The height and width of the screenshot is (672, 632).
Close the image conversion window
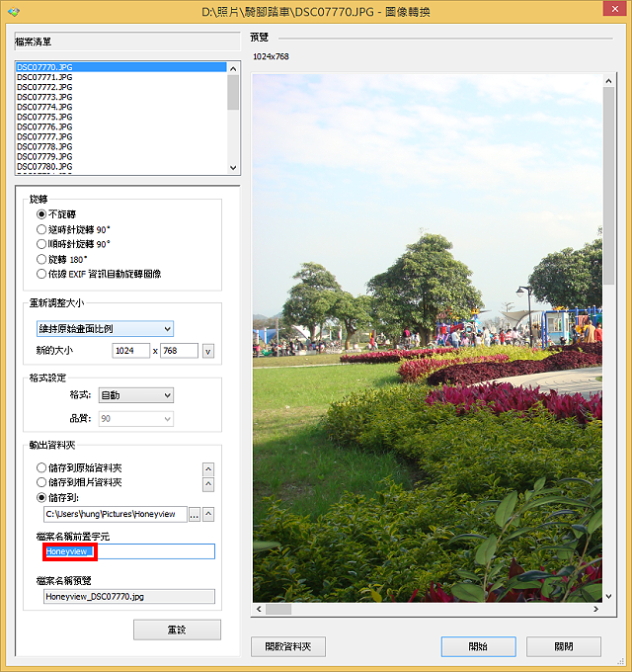point(614,9)
